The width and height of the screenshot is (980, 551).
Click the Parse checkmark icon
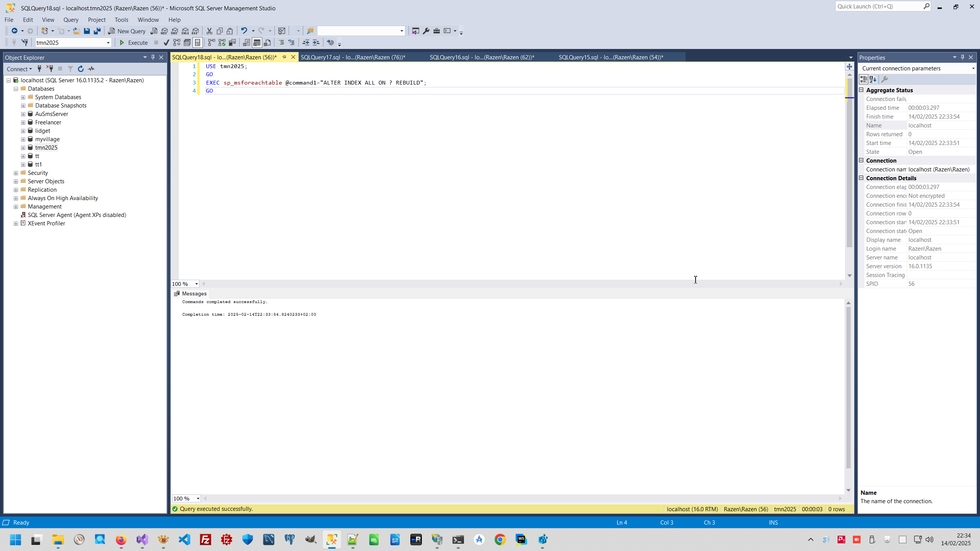click(x=166, y=42)
